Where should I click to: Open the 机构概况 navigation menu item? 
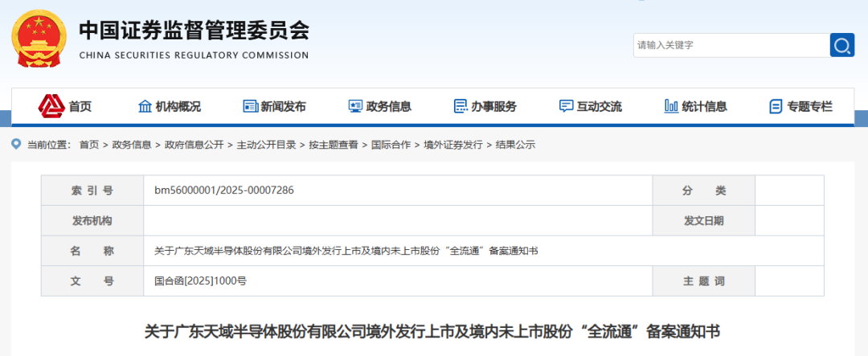(178, 107)
